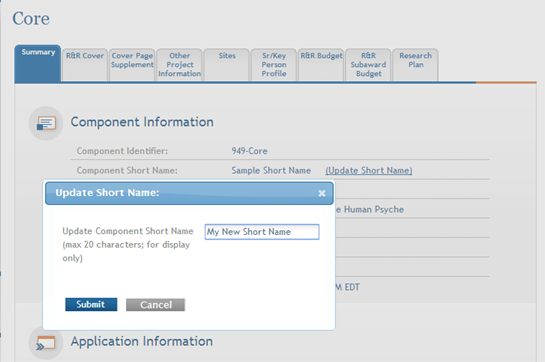The width and height of the screenshot is (545, 362).
Task: Click the Application Information section icon
Action: 46,343
